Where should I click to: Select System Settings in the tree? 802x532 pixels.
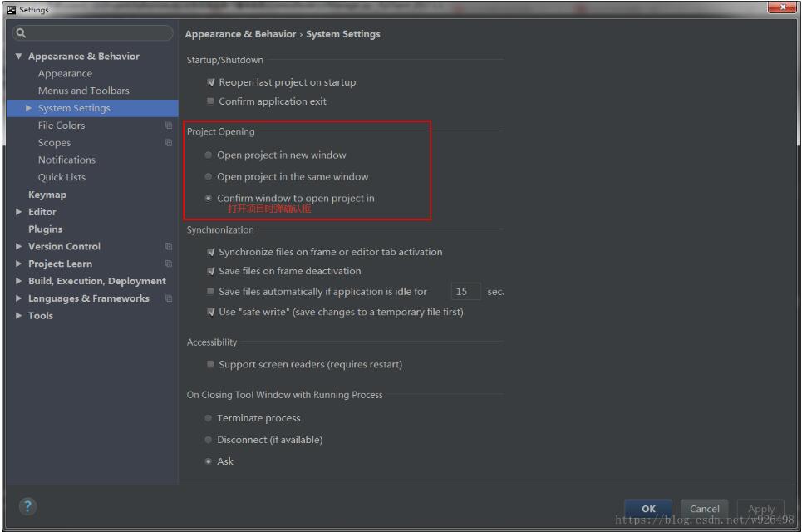pos(92,108)
